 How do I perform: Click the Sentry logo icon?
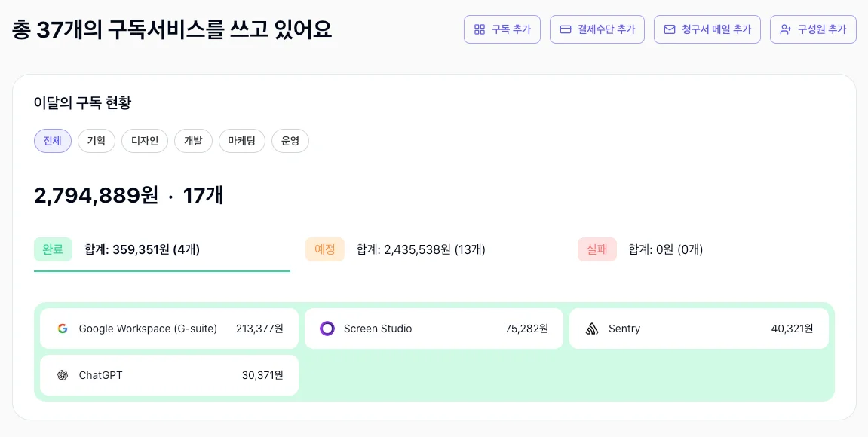click(593, 329)
